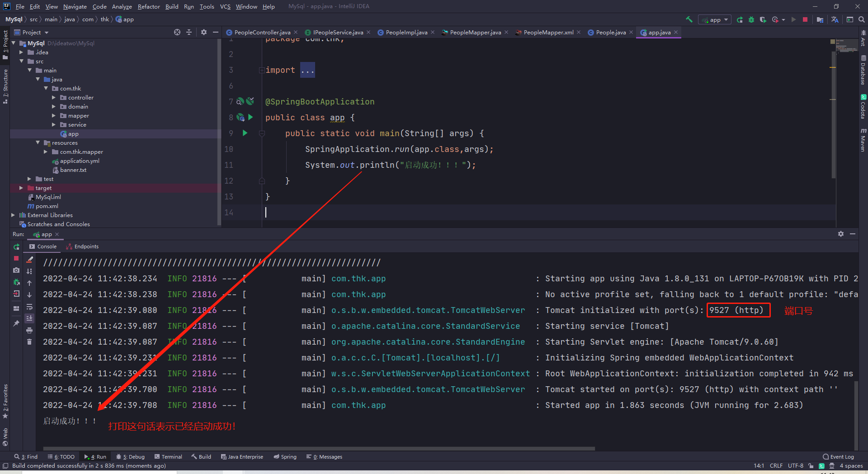The height and width of the screenshot is (474, 868).
Task: Click the down arrow in console toolbar
Action: point(29,294)
